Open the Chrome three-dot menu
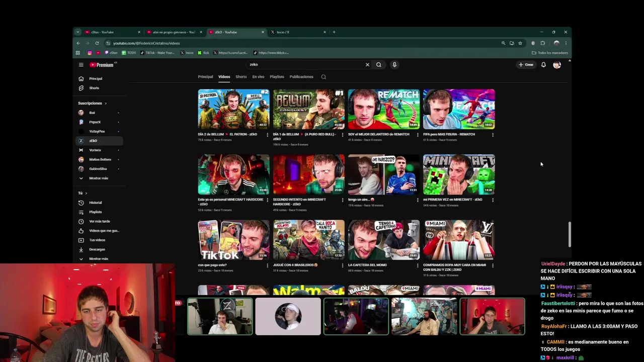 pos(566,43)
